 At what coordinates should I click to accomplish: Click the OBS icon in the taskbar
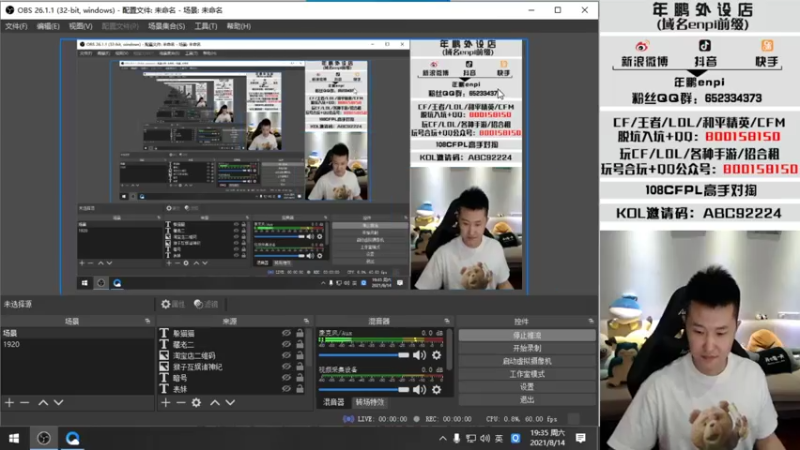[44, 438]
